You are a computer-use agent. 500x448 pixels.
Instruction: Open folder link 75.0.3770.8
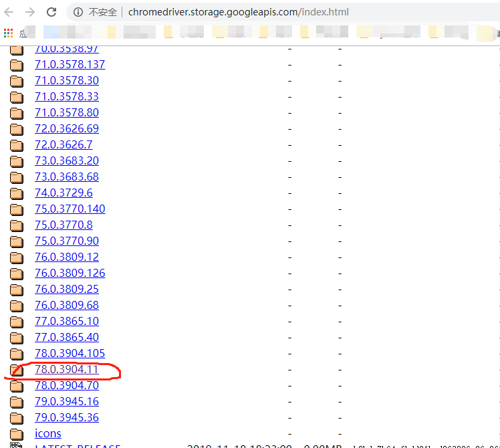[64, 225]
